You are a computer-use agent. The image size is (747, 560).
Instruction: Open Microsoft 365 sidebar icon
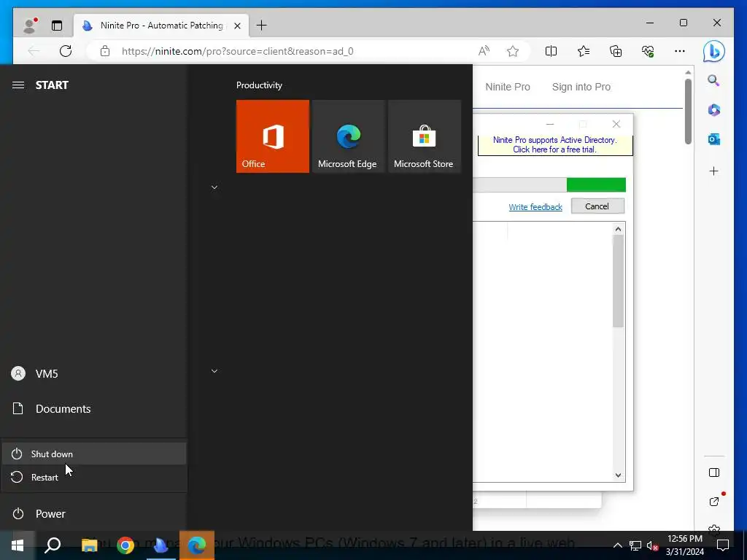pos(713,110)
